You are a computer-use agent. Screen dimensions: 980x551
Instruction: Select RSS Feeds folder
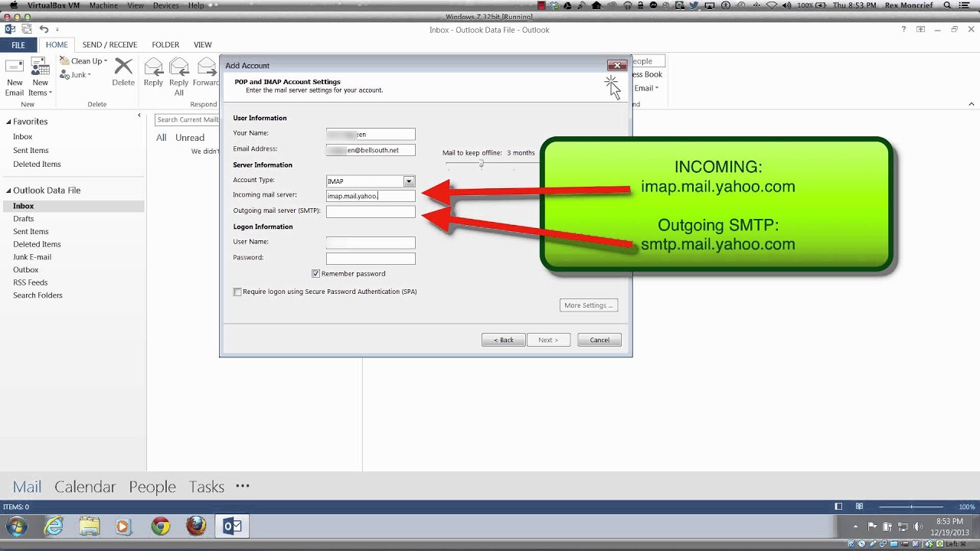(x=31, y=282)
